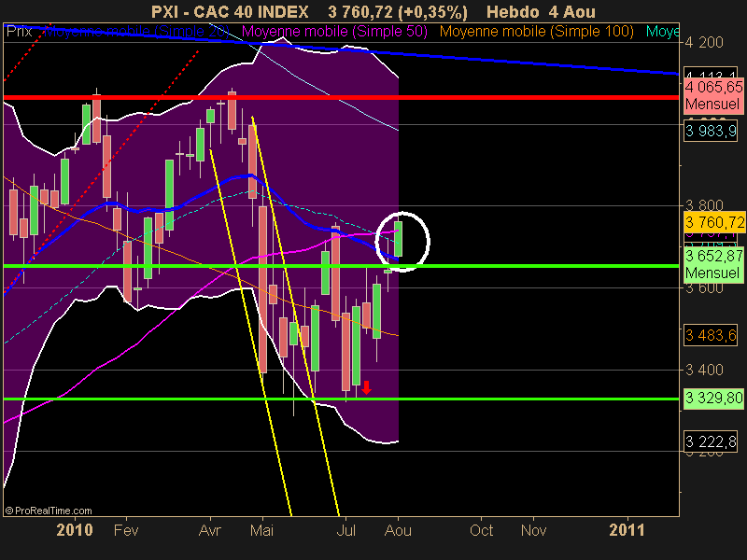
Task: Click the Moyenne mobile (Simple 20) legend
Action: point(136,32)
